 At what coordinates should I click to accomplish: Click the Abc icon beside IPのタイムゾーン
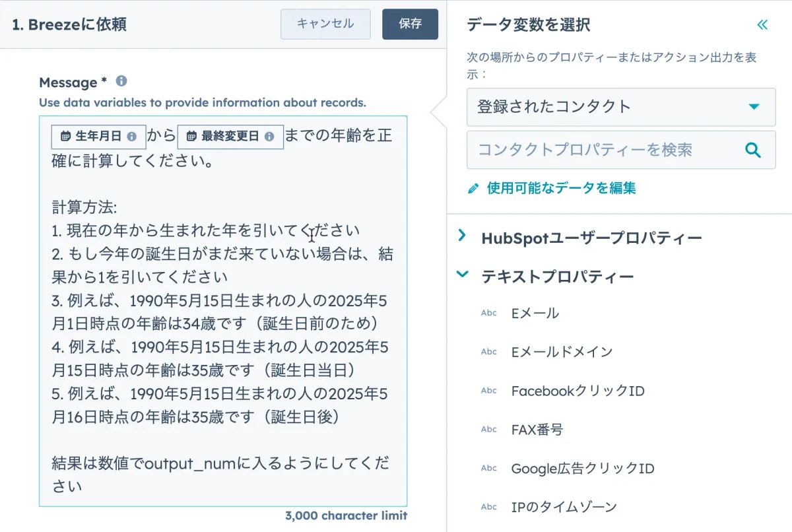[488, 507]
